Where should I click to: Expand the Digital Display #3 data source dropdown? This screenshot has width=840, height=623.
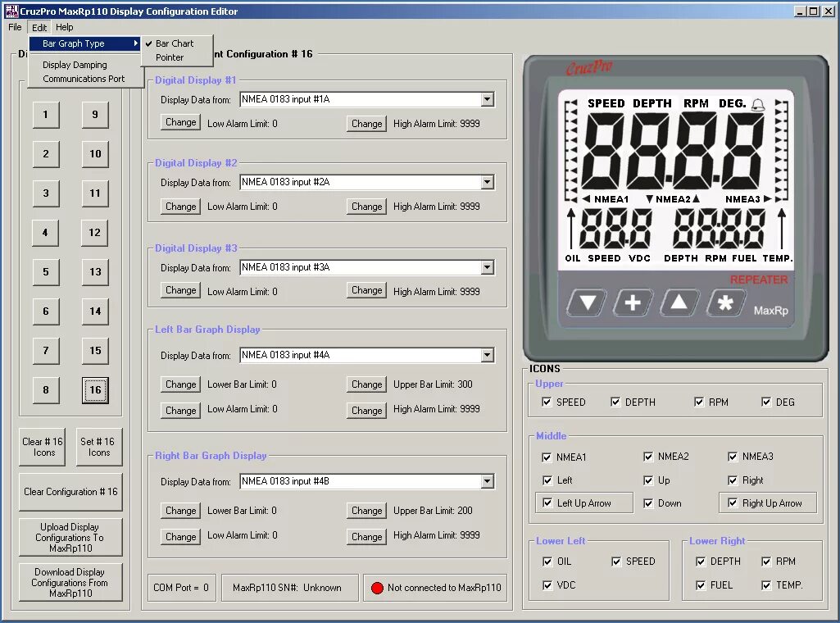pyautogui.click(x=487, y=267)
